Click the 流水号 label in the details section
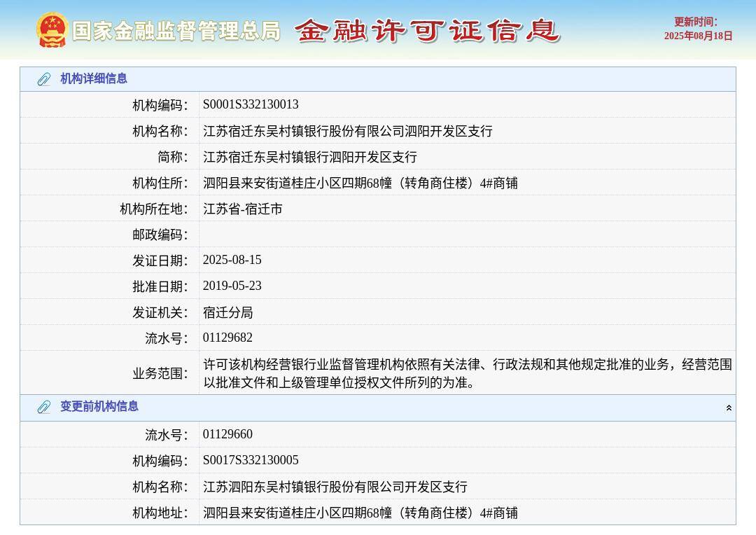 167,338
